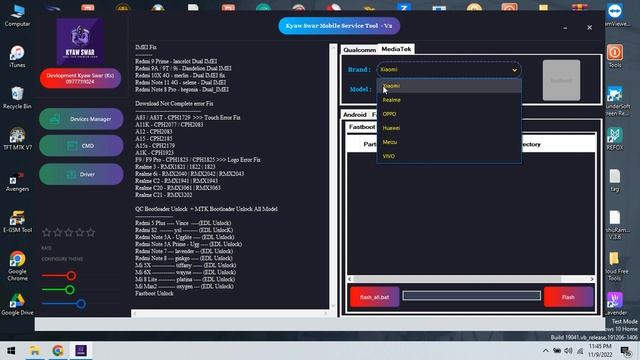Open Chrome from the taskbar
Screen dimensions: 640x360
[58, 351]
